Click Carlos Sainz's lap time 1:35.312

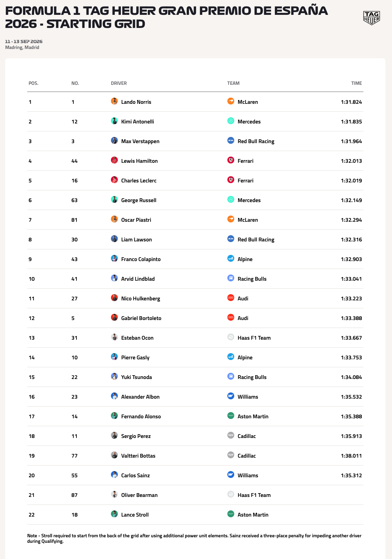pos(351,476)
